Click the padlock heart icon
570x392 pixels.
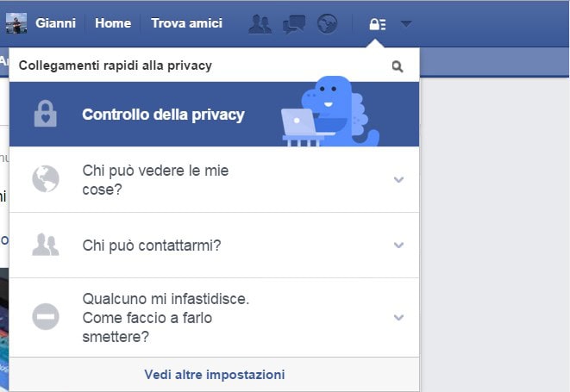point(46,114)
